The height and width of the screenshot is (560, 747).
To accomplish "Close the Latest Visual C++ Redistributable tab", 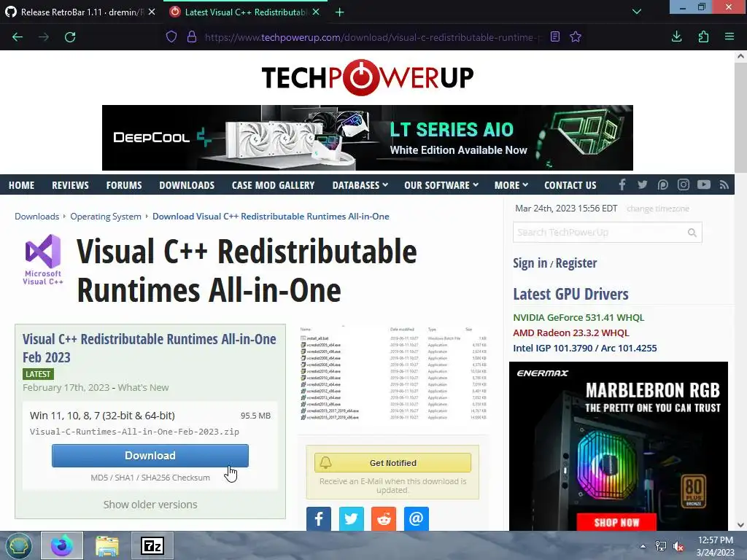I will [x=315, y=12].
